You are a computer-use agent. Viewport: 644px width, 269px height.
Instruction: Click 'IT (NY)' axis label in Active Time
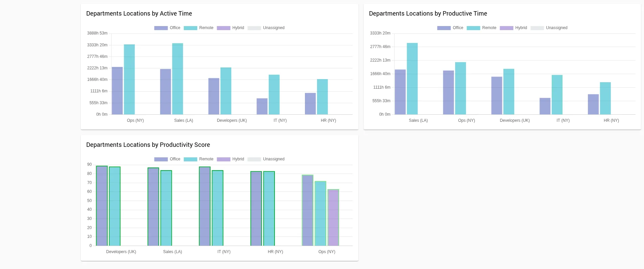(280, 120)
